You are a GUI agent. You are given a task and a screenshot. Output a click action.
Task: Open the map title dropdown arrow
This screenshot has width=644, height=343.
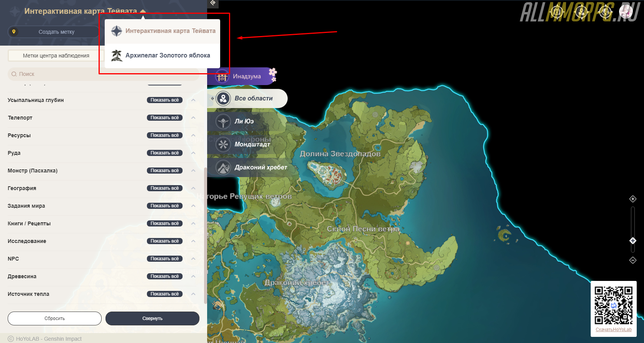click(143, 11)
